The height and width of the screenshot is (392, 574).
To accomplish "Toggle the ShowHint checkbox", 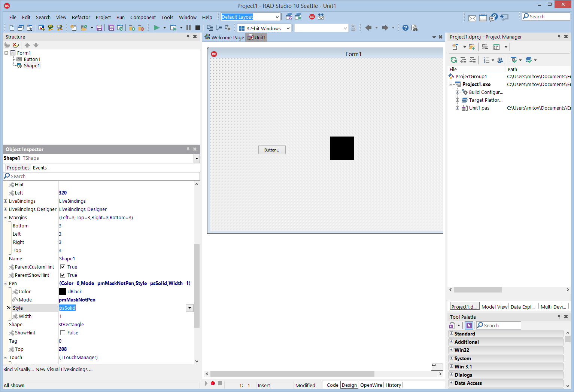I will 63,333.
